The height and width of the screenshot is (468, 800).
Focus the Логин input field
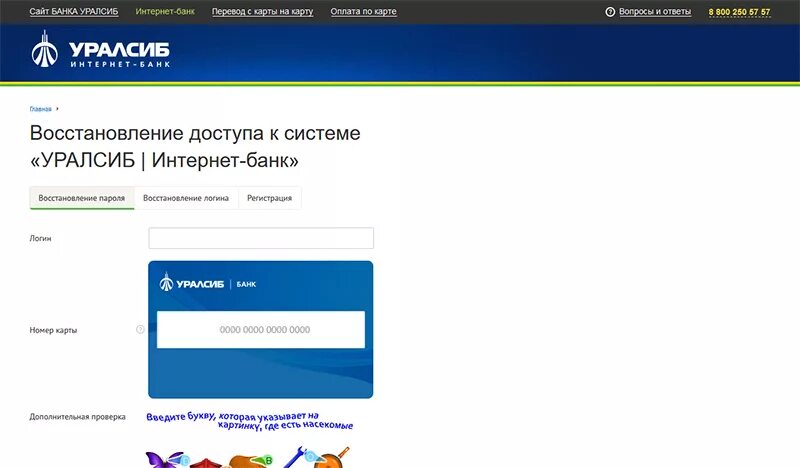coord(261,238)
